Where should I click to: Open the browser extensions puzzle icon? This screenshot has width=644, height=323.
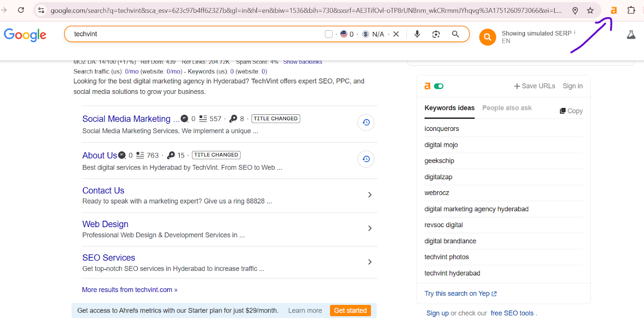(631, 10)
